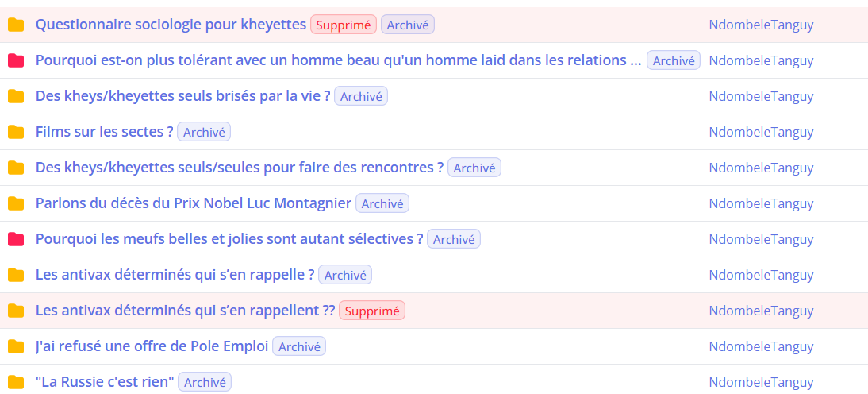The width and height of the screenshot is (868, 394).
Task: Click red folder icon beside meufs belles topic
Action: (16, 239)
